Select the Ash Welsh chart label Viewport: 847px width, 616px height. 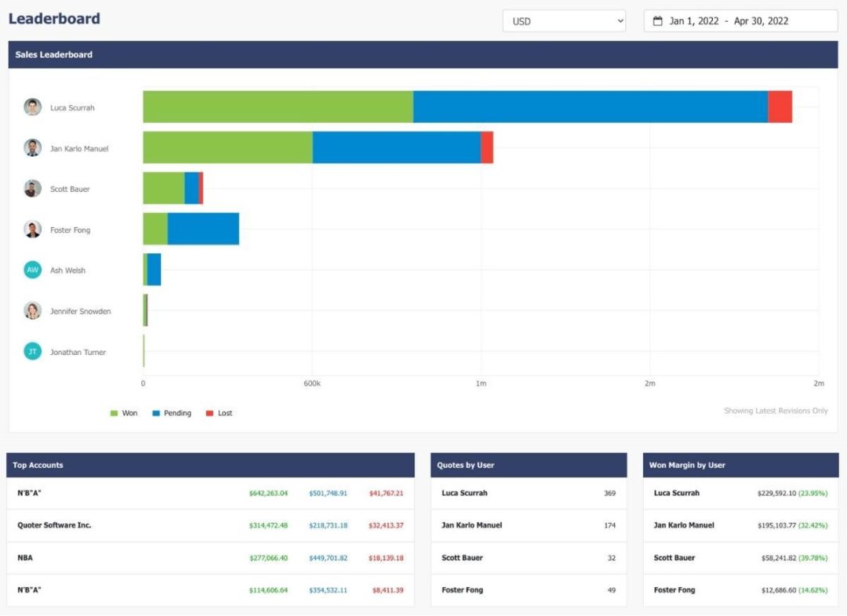pyautogui.click(x=67, y=270)
